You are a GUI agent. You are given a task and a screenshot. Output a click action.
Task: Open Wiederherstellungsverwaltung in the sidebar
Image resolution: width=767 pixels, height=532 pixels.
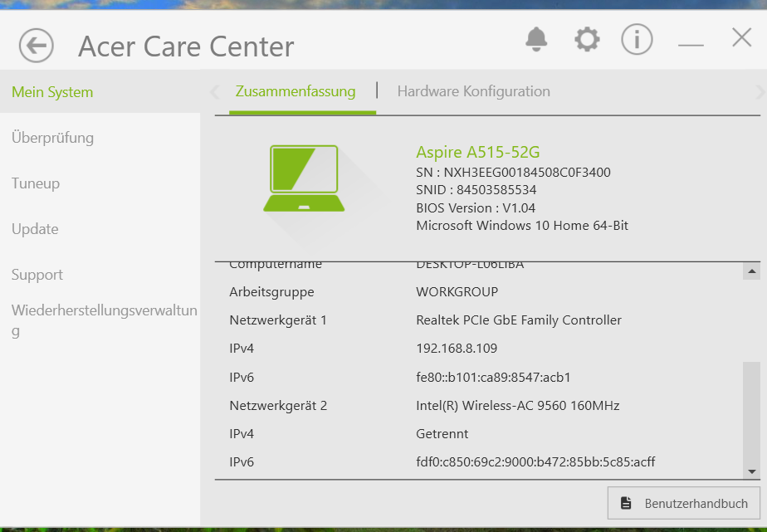(x=105, y=320)
